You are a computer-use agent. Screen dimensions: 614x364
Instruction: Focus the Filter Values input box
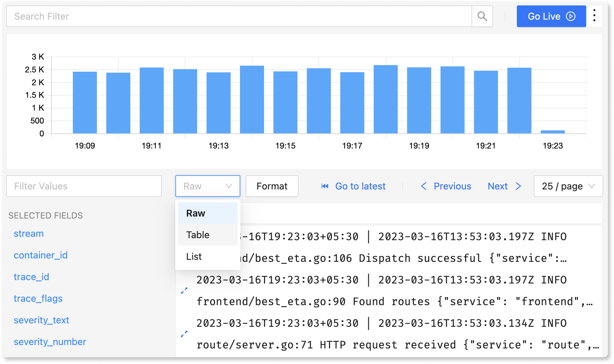(84, 186)
